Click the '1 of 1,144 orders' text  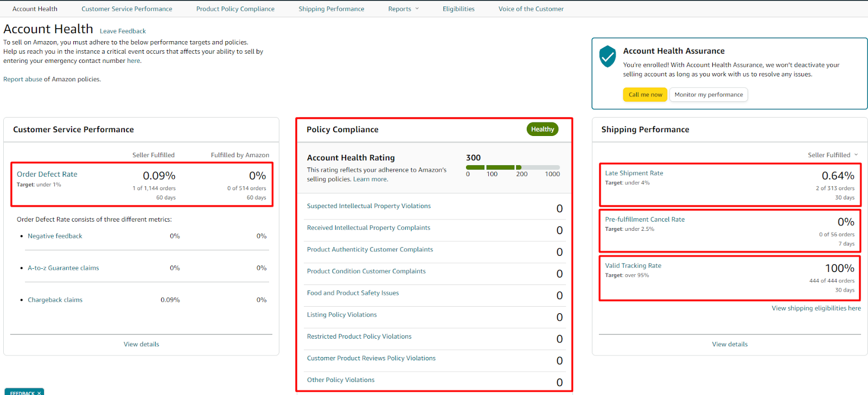[154, 189]
